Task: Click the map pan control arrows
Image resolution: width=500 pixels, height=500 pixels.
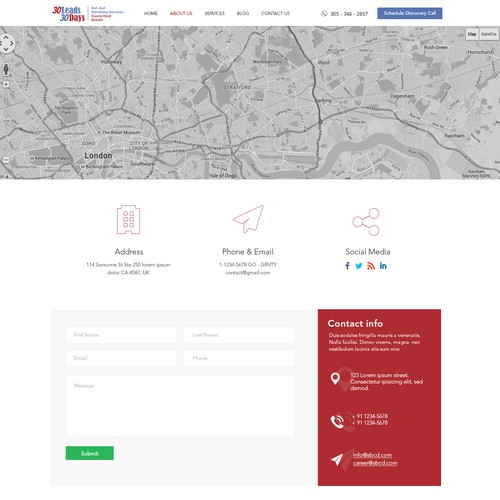Action: click(6, 43)
